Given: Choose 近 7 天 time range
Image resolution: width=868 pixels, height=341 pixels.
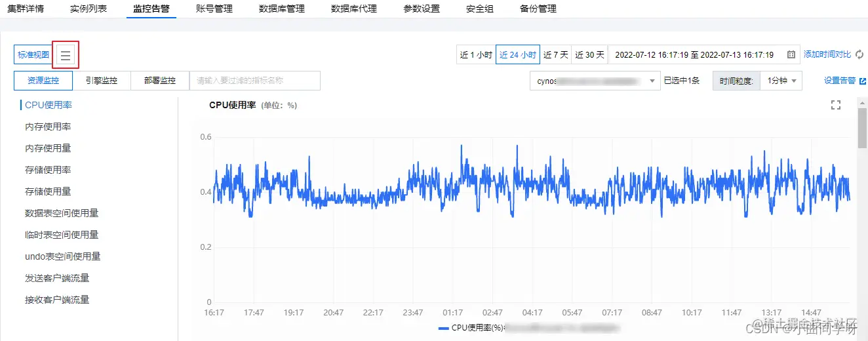Looking at the screenshot, I should [556, 55].
